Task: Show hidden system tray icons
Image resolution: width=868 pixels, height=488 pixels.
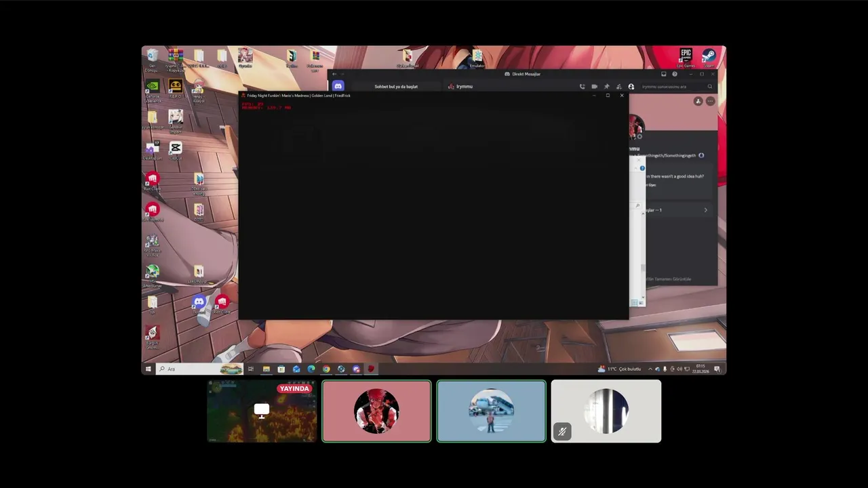Action: [x=650, y=369]
